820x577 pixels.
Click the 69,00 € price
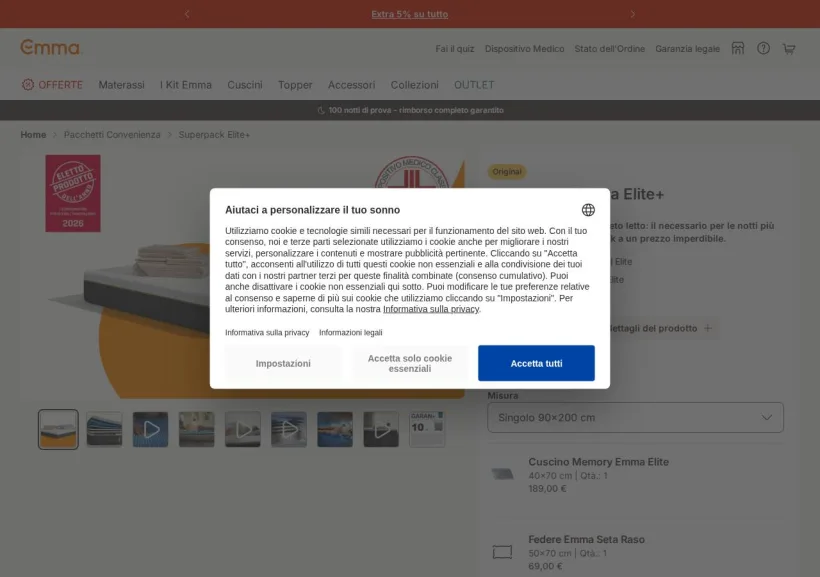[x=545, y=566]
